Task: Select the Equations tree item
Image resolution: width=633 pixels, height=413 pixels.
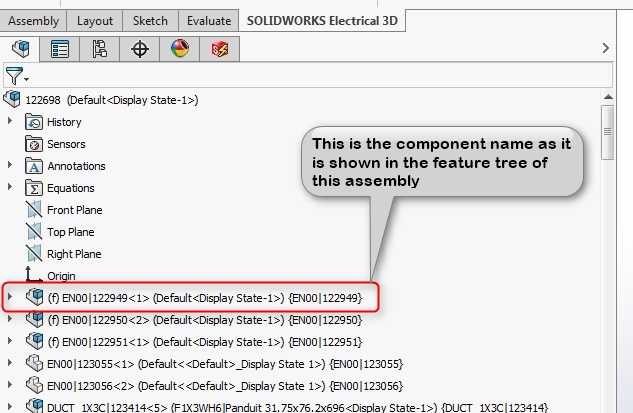Action: click(x=71, y=188)
